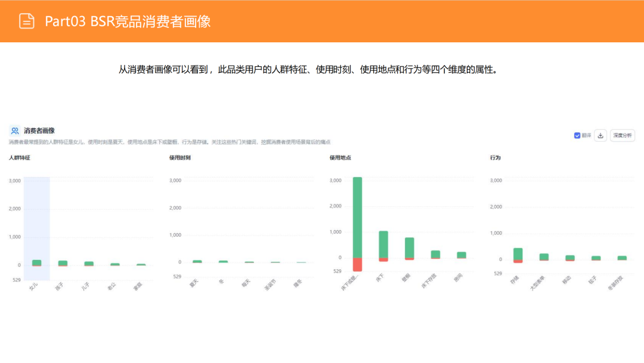Click the 壁橱 axis label
Image resolution: width=644 pixels, height=363 pixels.
406,278
